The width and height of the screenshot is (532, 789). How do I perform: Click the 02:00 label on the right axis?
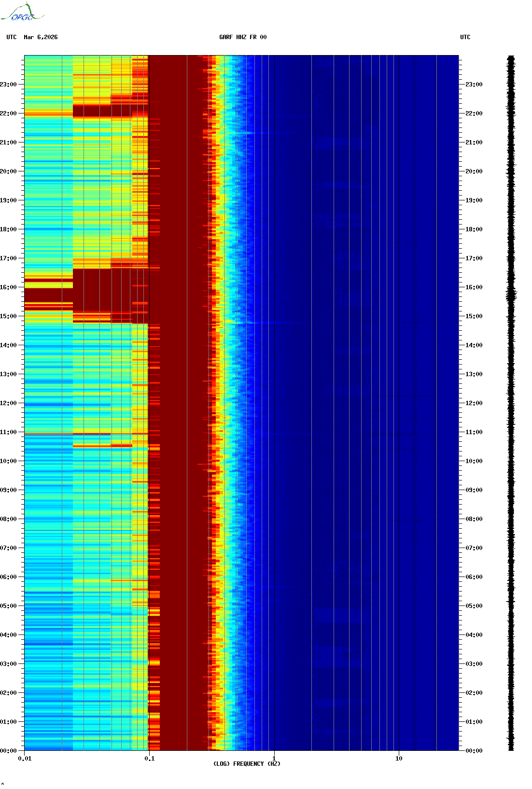tap(474, 693)
